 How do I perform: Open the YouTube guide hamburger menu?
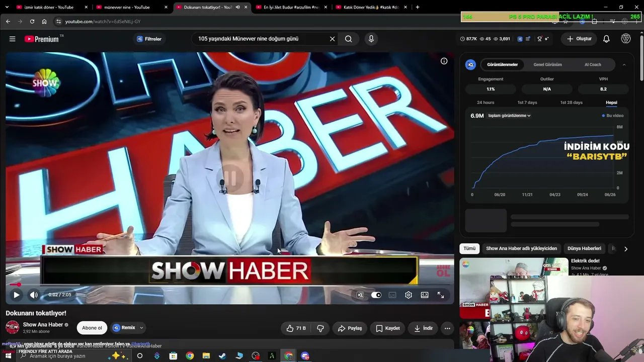click(x=13, y=39)
